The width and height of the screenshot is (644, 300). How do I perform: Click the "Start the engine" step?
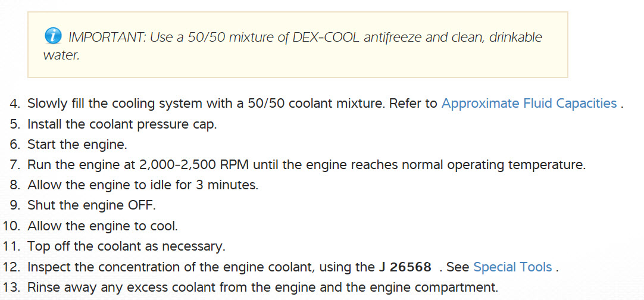click(77, 145)
